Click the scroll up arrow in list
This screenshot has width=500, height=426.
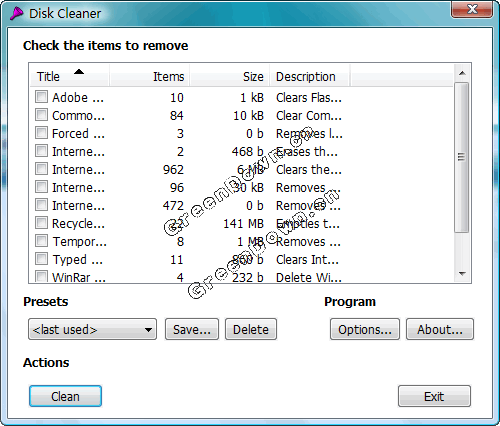click(x=462, y=73)
